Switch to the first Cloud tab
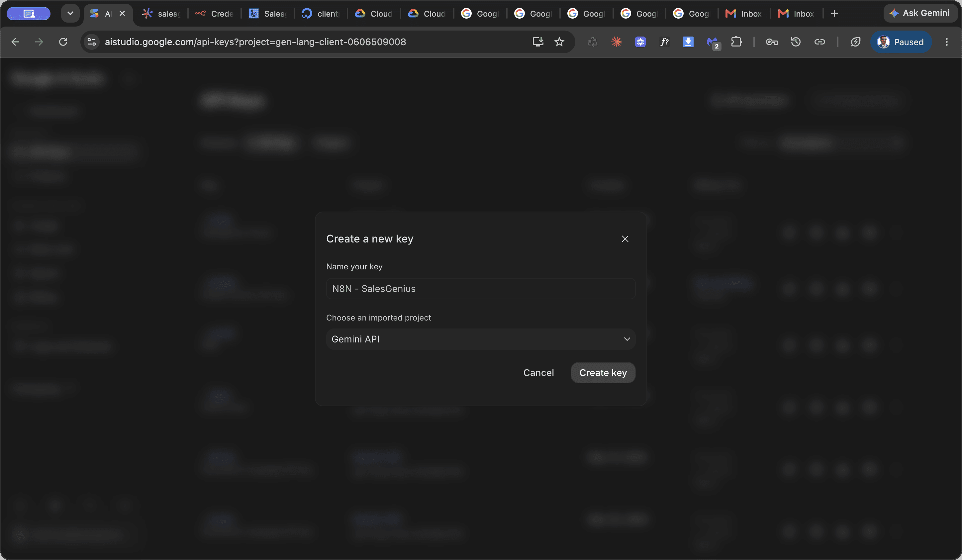962x560 pixels. 374,14
